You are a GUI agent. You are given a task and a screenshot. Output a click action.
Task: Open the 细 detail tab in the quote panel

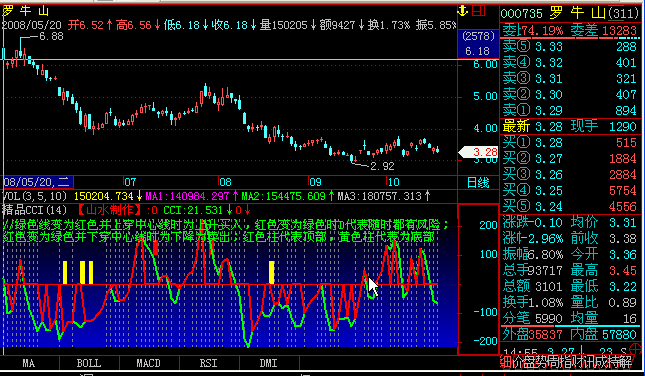(505, 362)
